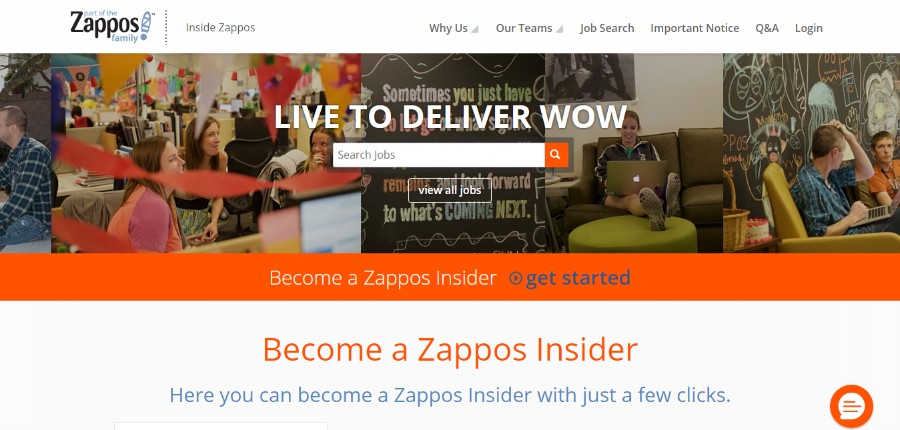Expand the Why Us dropdown arrow
This screenshot has height=430, width=900.
(x=475, y=29)
